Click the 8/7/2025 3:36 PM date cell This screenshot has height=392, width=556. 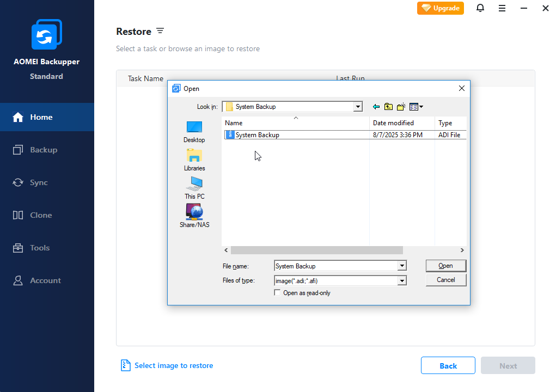pos(398,135)
